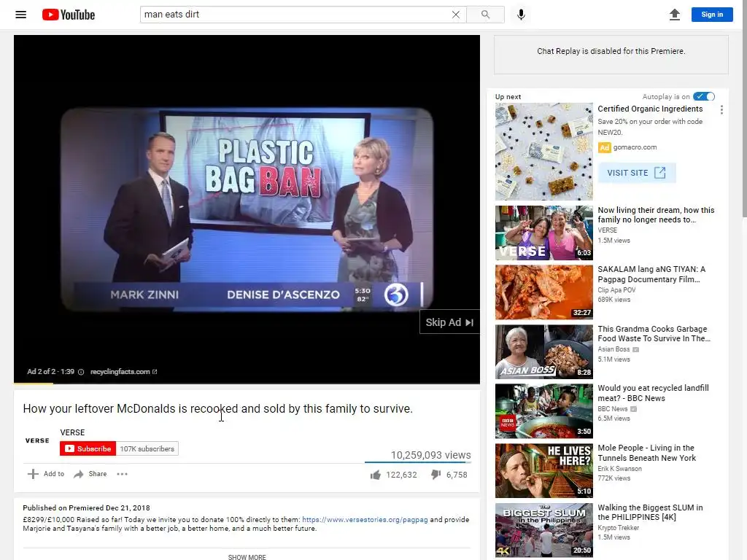Open 'This Grandma Cooks Garbage Food' title
Image resolution: width=747 pixels, height=560 pixels.
[x=654, y=334]
